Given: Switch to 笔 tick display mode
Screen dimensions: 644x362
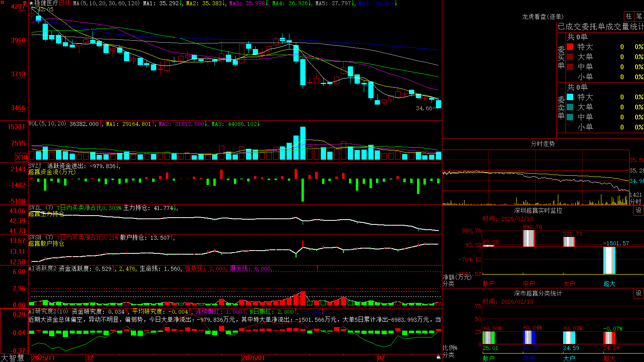Looking at the screenshot, I should click(x=639, y=16).
